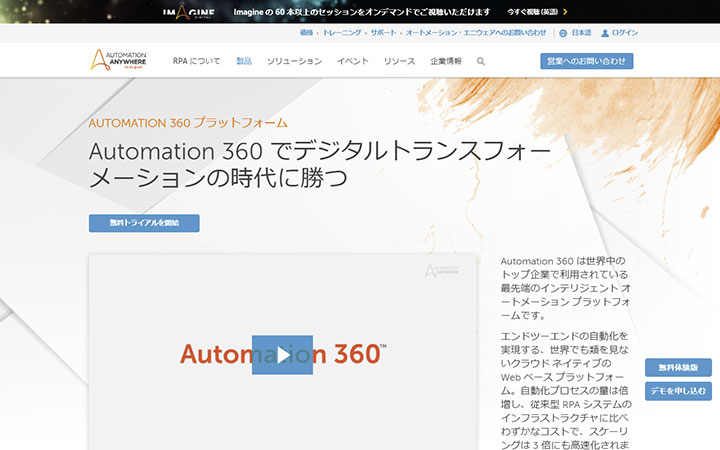Open the トレーニング link
The height and width of the screenshot is (450, 720).
(342, 33)
